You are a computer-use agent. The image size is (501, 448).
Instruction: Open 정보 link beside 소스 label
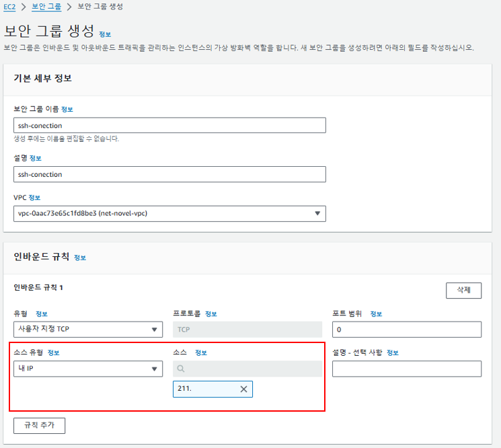pos(201,352)
